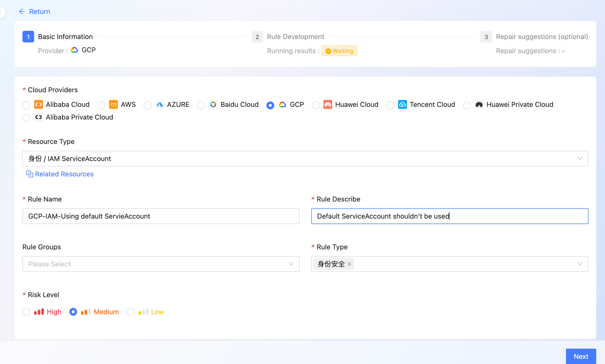Click the Low risk label

pos(157,312)
